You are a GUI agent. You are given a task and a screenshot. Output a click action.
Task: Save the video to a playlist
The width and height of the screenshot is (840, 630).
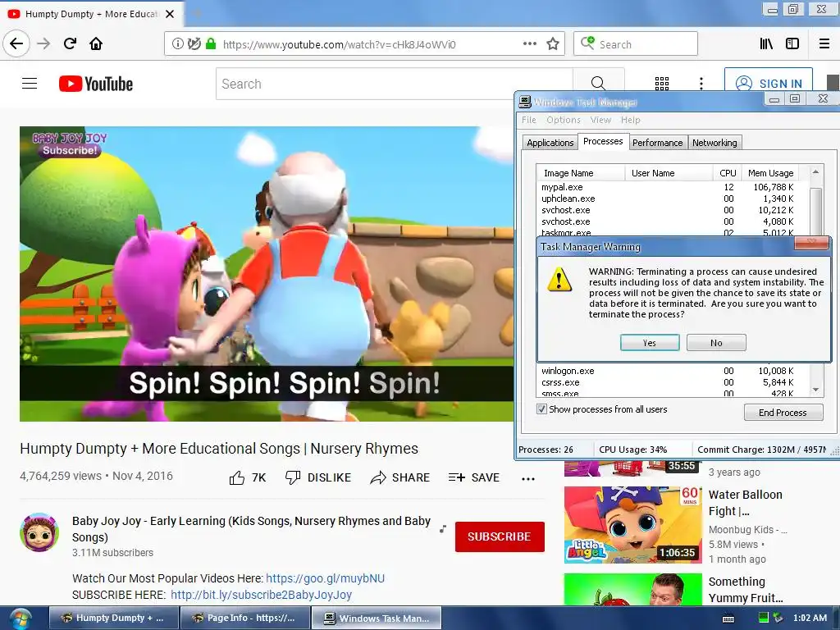pyautogui.click(x=474, y=477)
